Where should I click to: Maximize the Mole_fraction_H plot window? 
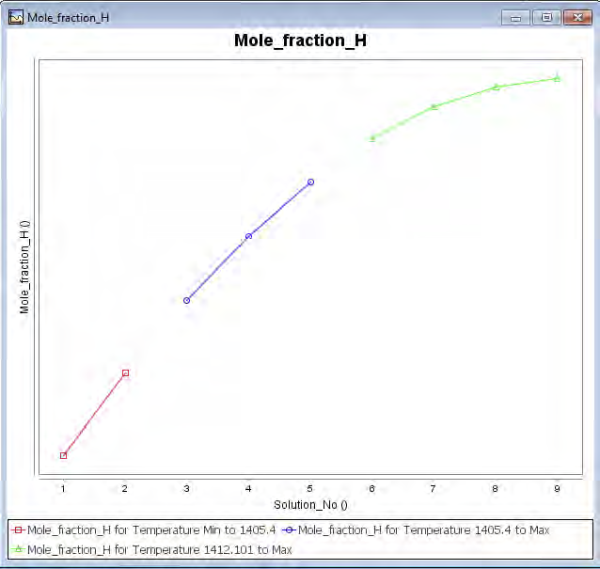click(546, 18)
